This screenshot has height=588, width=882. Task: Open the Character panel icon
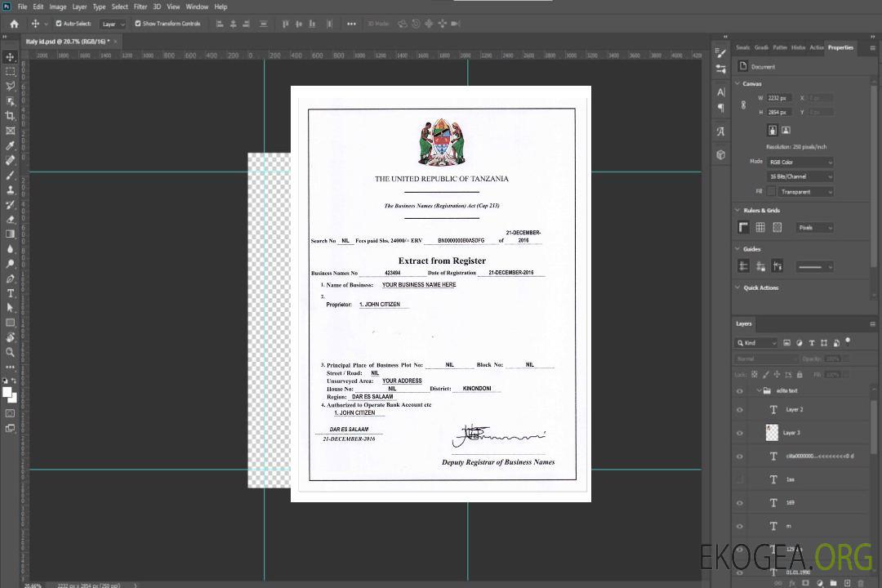pyautogui.click(x=720, y=91)
